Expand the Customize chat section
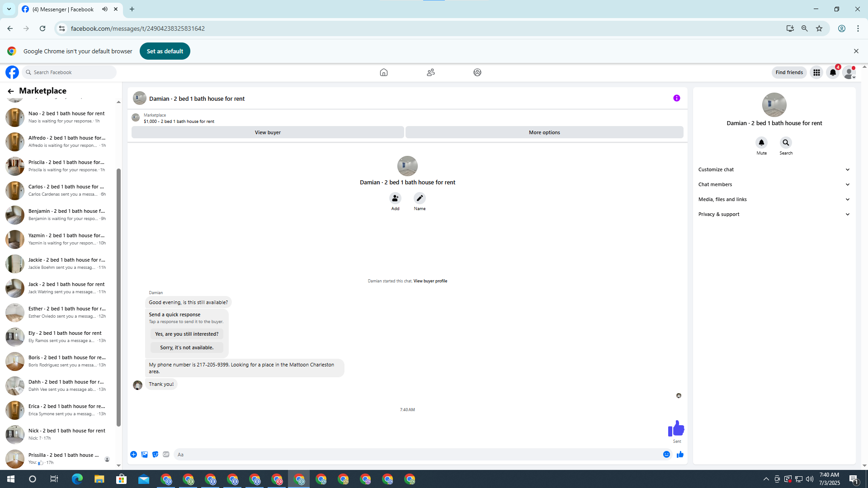The image size is (868, 488). [x=774, y=169]
